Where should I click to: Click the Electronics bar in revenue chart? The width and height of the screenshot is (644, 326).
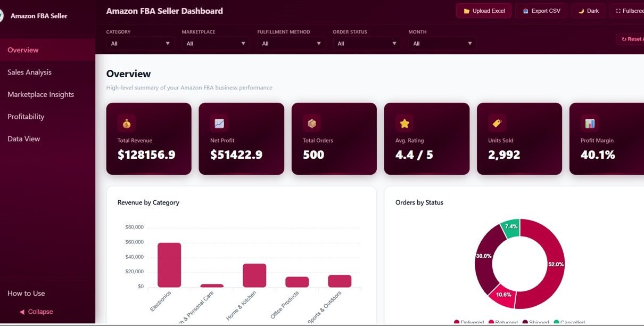pyautogui.click(x=169, y=265)
